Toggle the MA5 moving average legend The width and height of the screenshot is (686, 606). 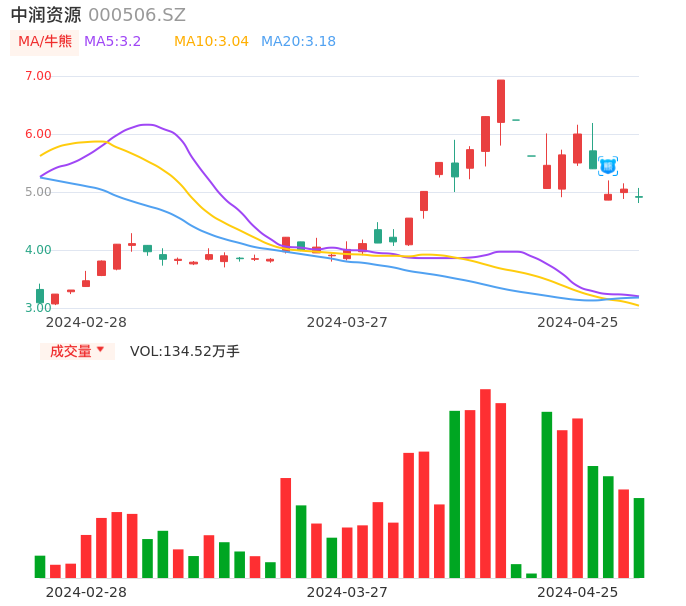pyautogui.click(x=112, y=42)
